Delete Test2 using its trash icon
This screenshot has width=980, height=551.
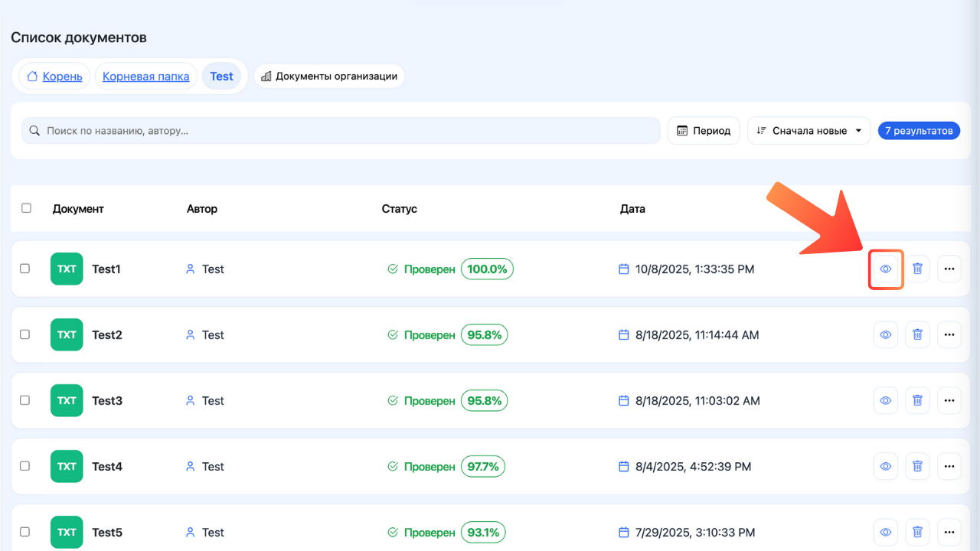point(917,335)
